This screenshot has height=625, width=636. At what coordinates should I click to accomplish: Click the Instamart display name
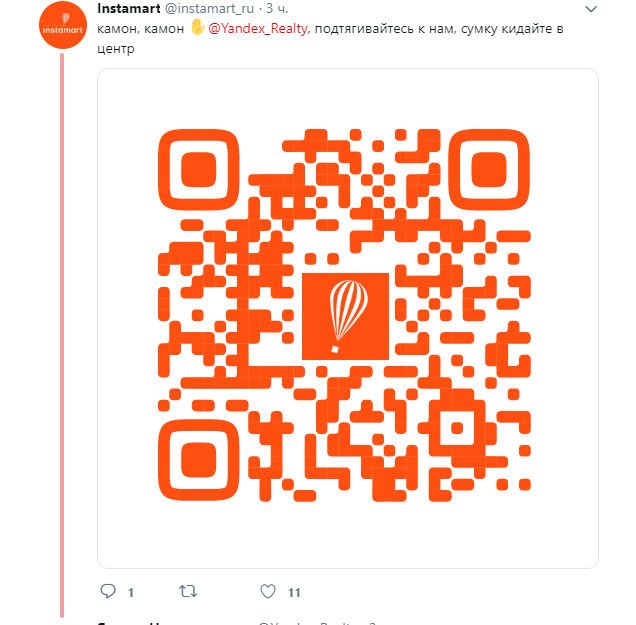tap(129, 8)
